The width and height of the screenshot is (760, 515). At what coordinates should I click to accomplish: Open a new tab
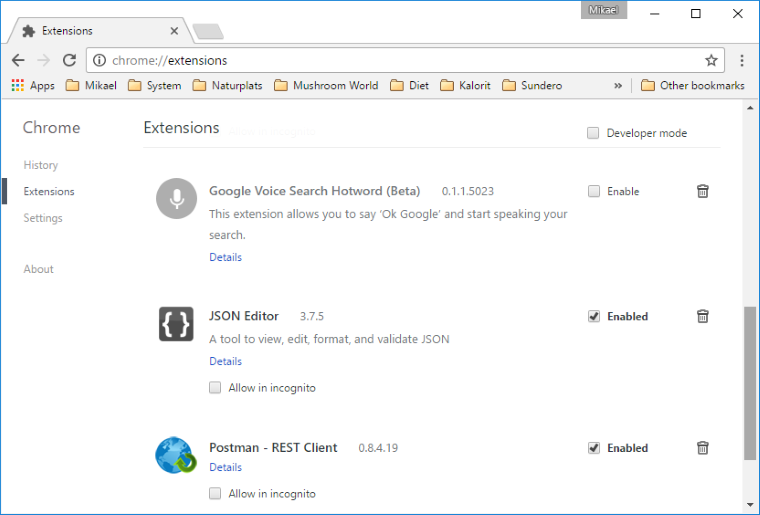(208, 31)
